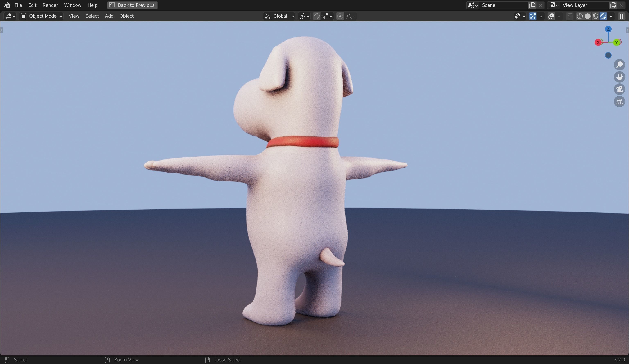Open the Edit menu
The image size is (629, 364).
coord(32,5)
